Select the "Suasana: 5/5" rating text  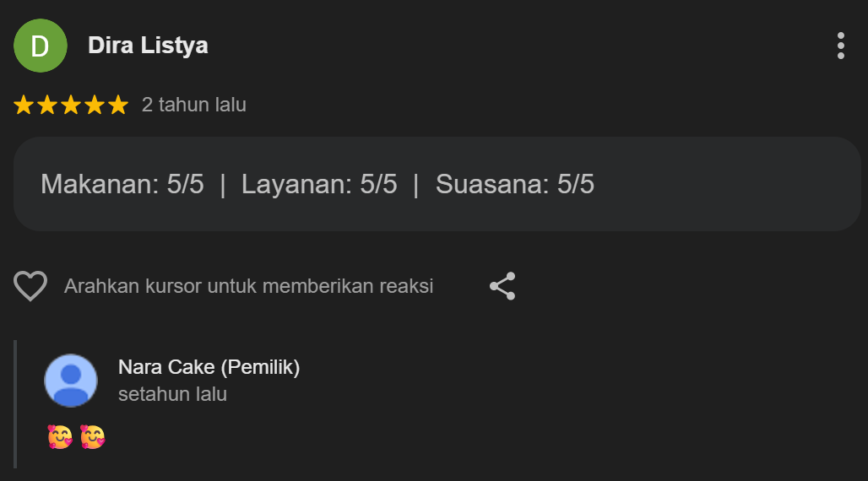coord(515,184)
